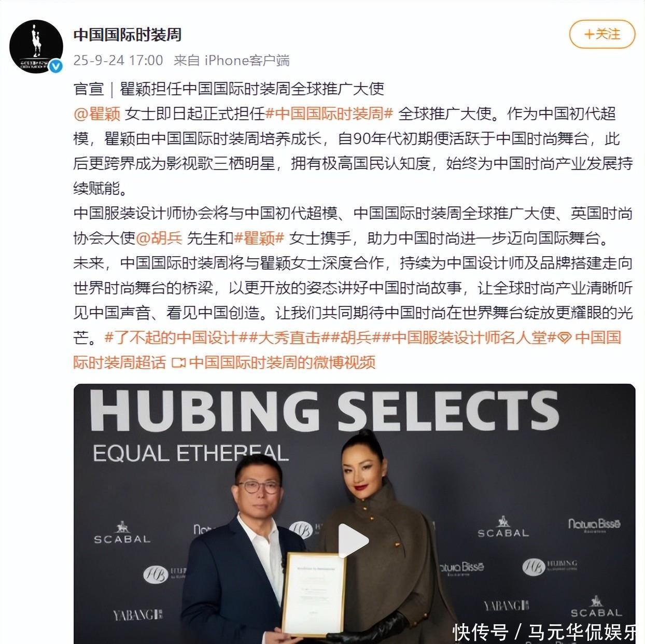This screenshot has height=644, width=645.
Task: Play the video with center play icon
Action: [354, 540]
